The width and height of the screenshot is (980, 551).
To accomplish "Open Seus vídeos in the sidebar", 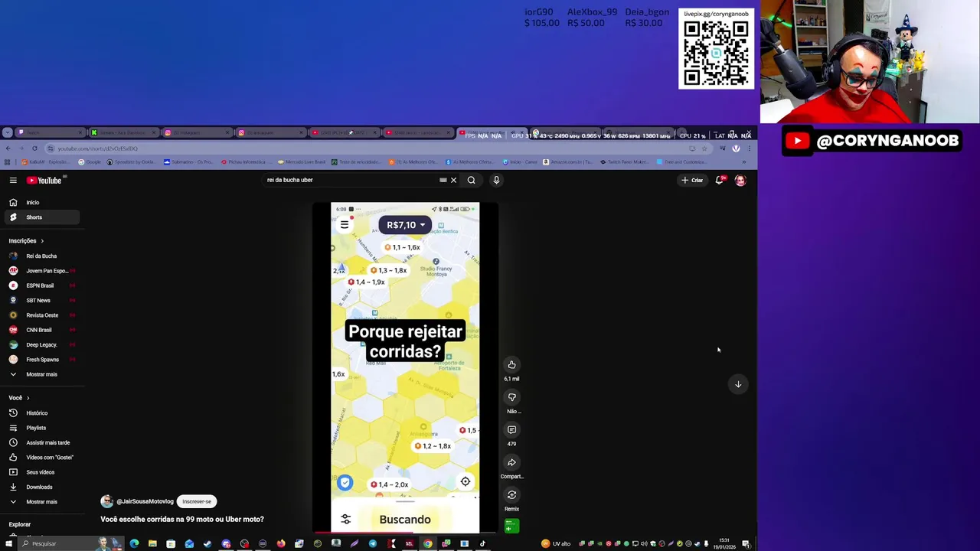I will click(x=42, y=472).
